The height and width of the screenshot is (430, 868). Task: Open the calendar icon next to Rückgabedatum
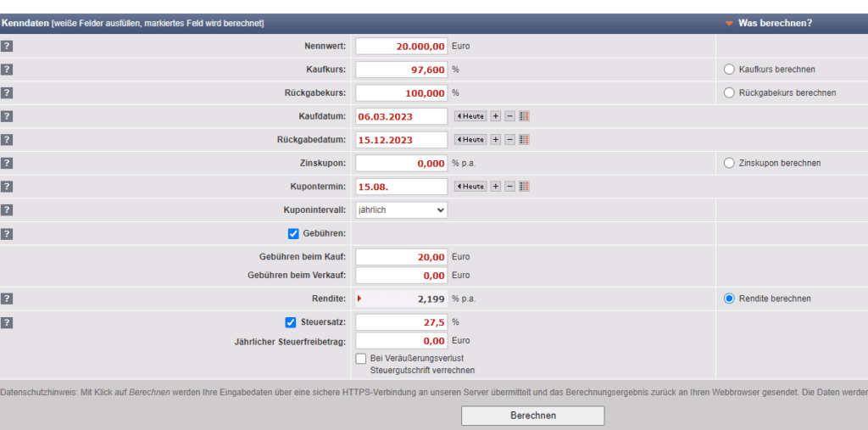[x=524, y=139]
